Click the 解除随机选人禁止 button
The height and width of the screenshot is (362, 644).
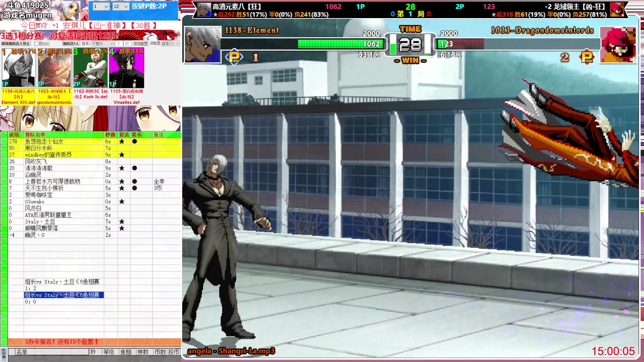(x=16, y=44)
